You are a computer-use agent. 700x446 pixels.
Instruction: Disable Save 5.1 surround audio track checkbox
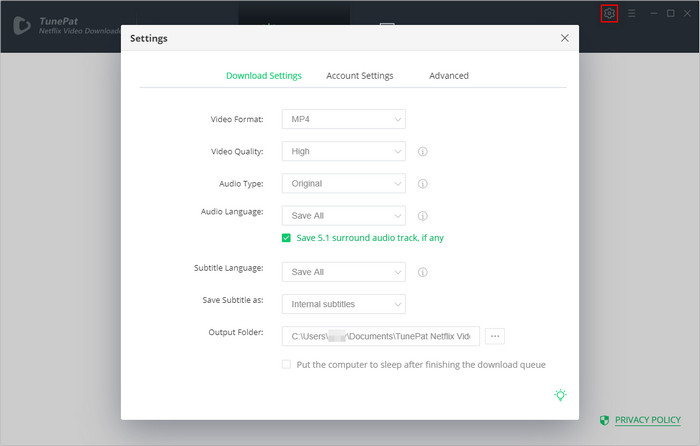(x=286, y=238)
